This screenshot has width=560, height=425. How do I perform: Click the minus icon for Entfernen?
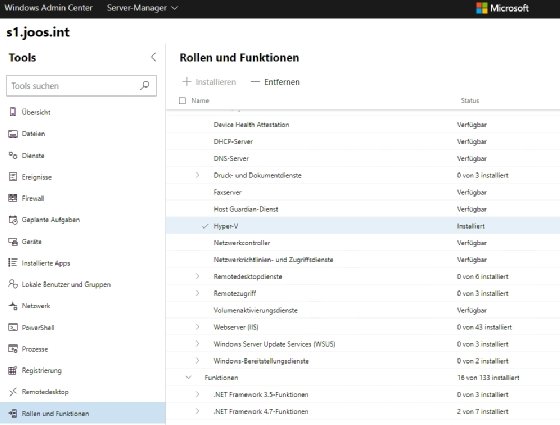pyautogui.click(x=255, y=82)
